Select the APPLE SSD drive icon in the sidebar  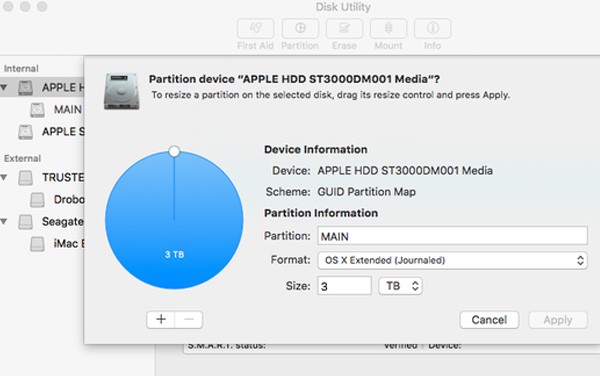click(26, 132)
